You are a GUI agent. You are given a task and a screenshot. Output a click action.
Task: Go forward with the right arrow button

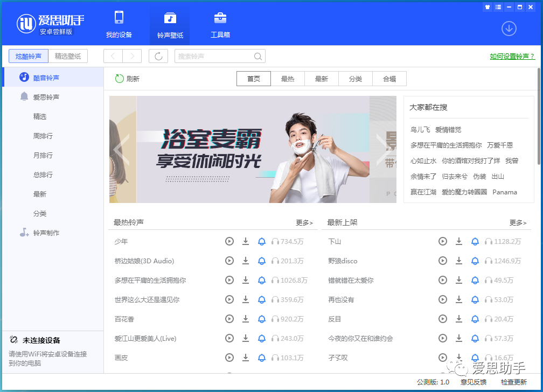click(132, 56)
